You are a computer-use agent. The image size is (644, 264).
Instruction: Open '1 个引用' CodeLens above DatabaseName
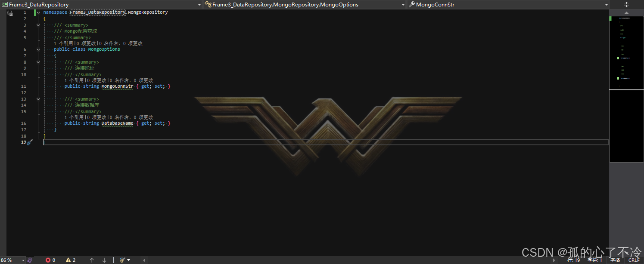[74, 117]
